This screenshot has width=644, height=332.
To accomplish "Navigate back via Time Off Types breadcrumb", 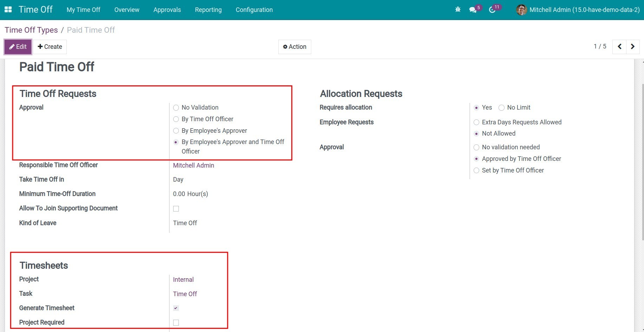I will [31, 30].
